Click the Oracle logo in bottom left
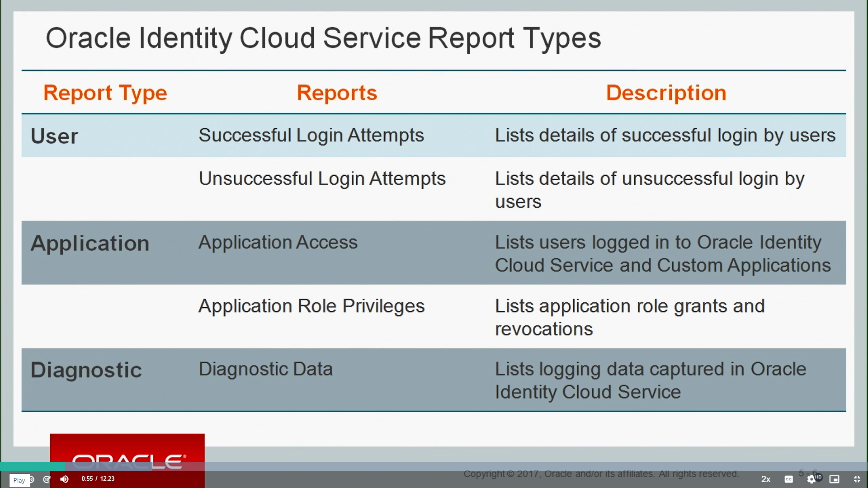 tap(127, 454)
